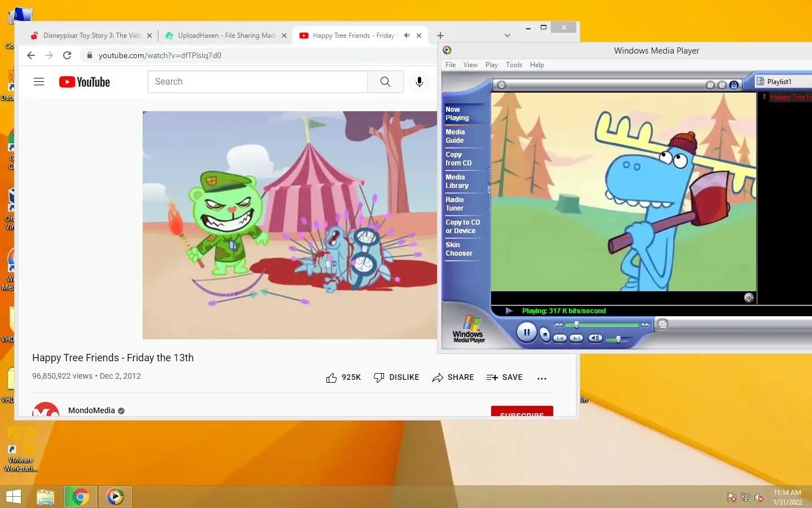Select the Now Playing tab
The width and height of the screenshot is (812, 508).
[x=464, y=113]
